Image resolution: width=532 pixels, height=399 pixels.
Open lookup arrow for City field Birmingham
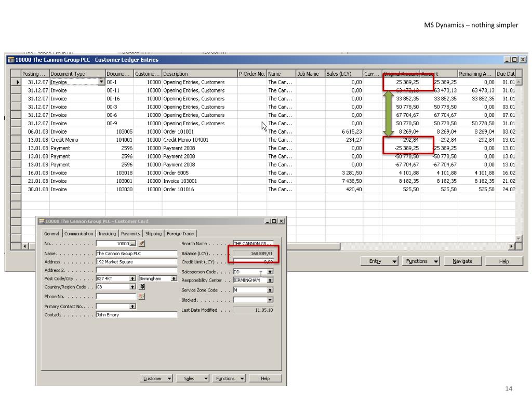(x=174, y=278)
